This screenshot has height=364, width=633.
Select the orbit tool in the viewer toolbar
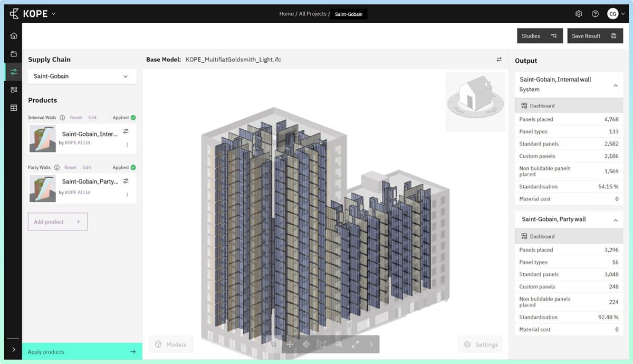pos(306,344)
